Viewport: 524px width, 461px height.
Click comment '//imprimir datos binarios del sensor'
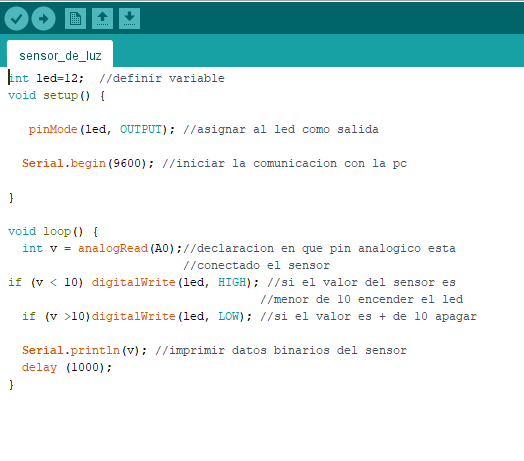(x=281, y=351)
